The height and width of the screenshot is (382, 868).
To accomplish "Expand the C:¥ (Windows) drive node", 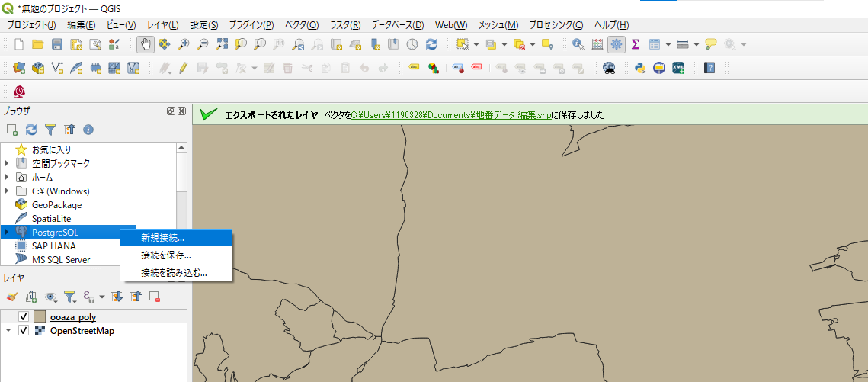I will 8,191.
